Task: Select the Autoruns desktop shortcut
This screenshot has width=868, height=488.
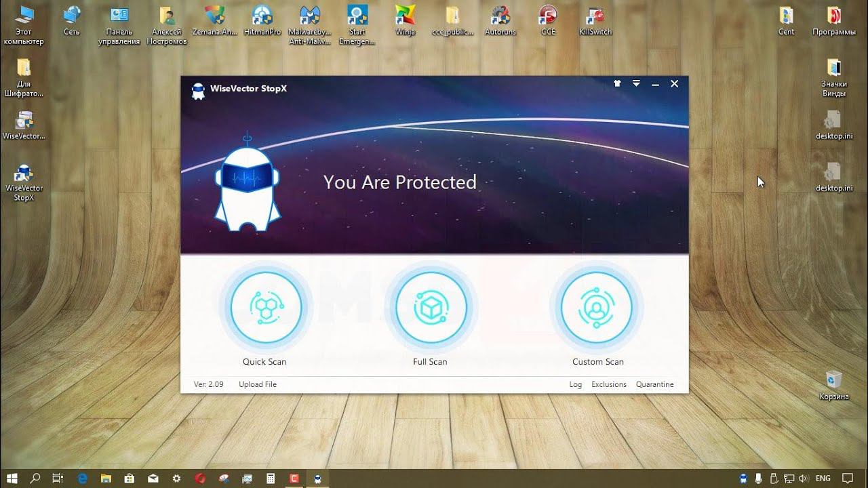Action: 500,20
